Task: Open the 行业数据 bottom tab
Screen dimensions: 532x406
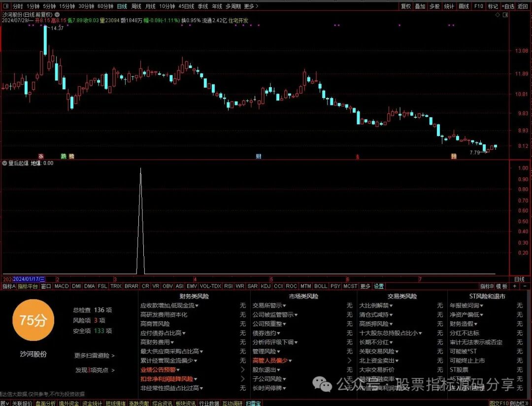Action: pos(209,403)
